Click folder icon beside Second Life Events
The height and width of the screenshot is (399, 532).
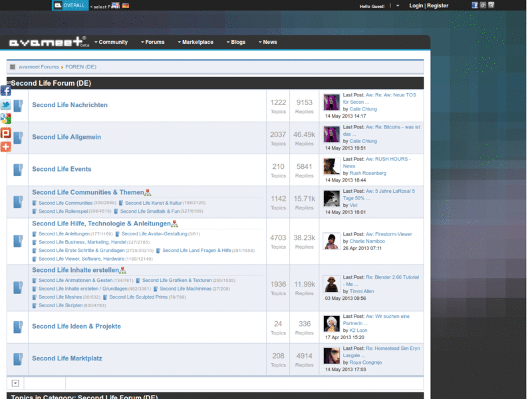[x=18, y=170]
